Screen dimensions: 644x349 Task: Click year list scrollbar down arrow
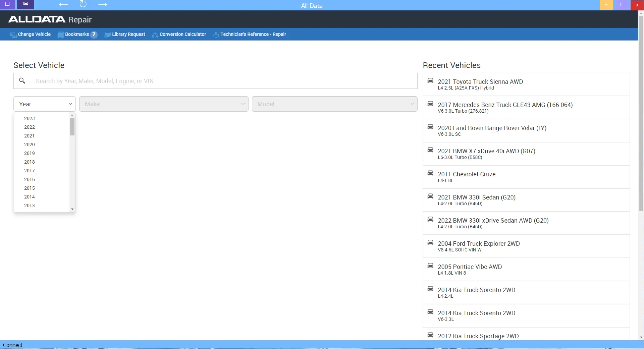(x=72, y=209)
